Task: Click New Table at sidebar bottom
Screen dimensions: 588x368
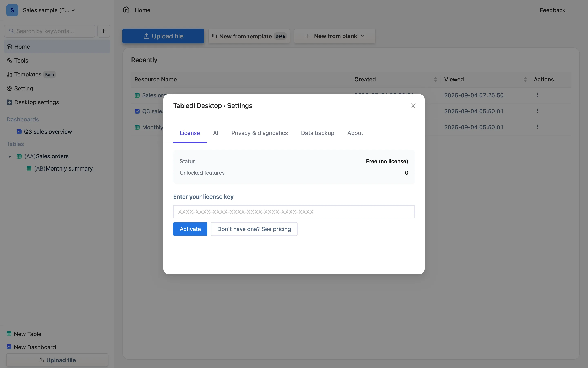Action: pyautogui.click(x=24, y=334)
